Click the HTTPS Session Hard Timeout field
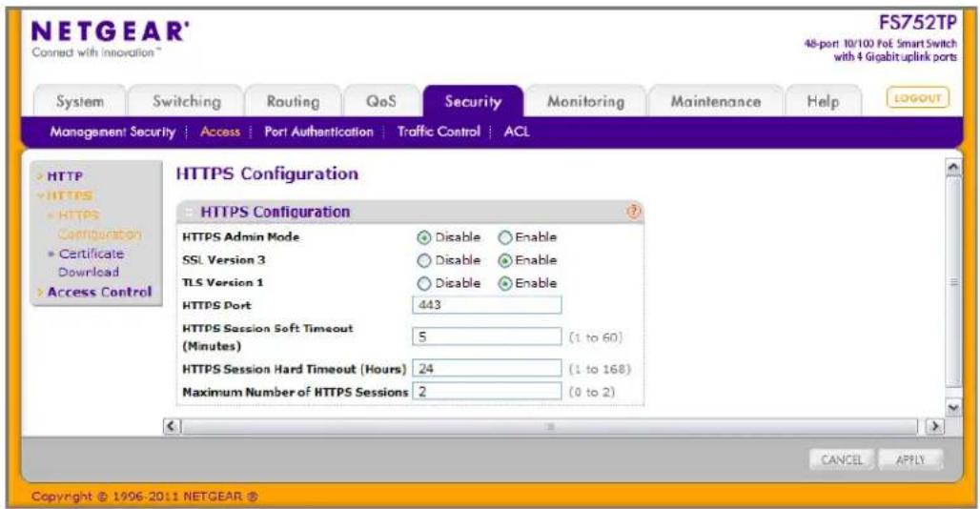 (487, 369)
